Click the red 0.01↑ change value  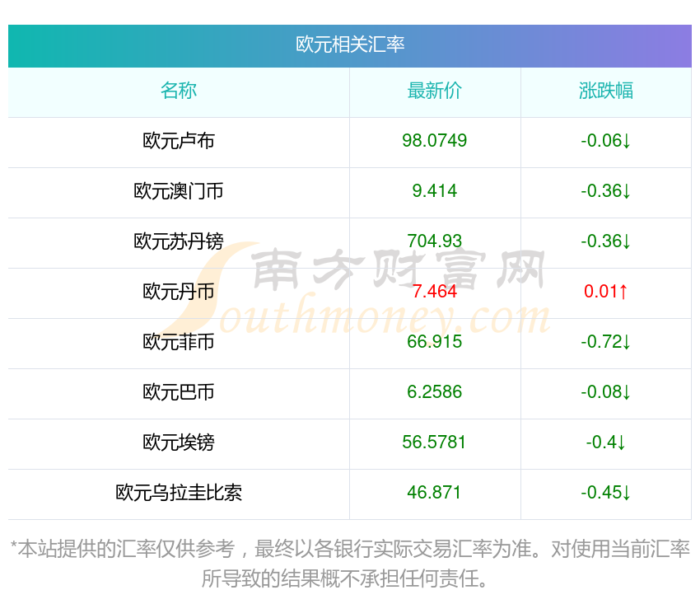[606, 292]
